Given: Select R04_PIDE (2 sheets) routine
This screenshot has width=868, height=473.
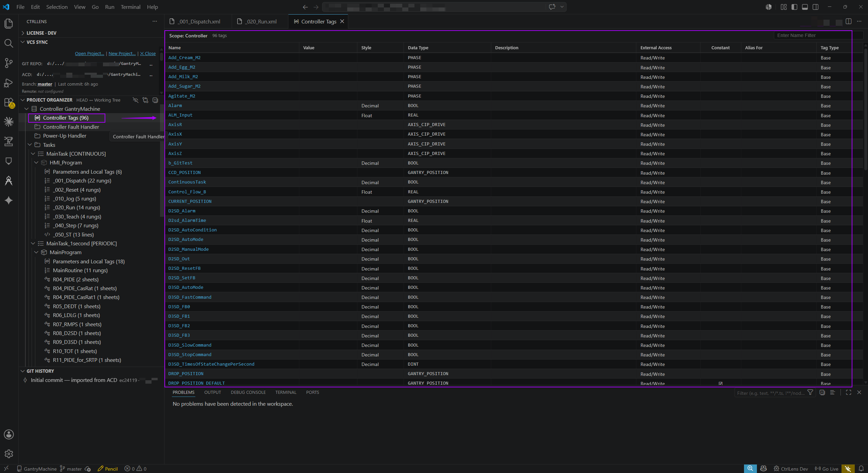Looking at the screenshot, I should point(76,279).
